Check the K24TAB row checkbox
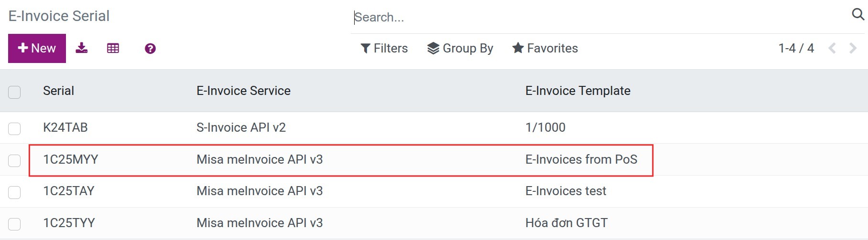Viewport: 868px width, 240px height. pyautogui.click(x=14, y=129)
